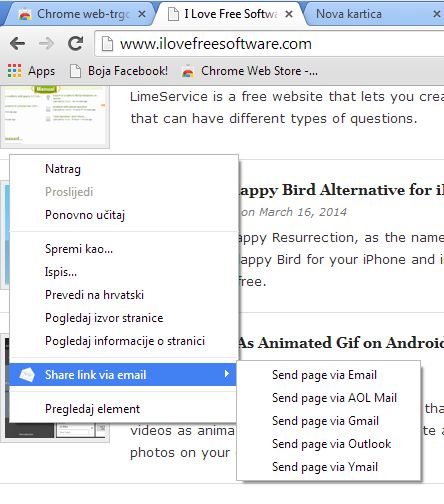The image size is (444, 504).
Task: Open LimeService article thumbnail image
Action: click(x=55, y=116)
